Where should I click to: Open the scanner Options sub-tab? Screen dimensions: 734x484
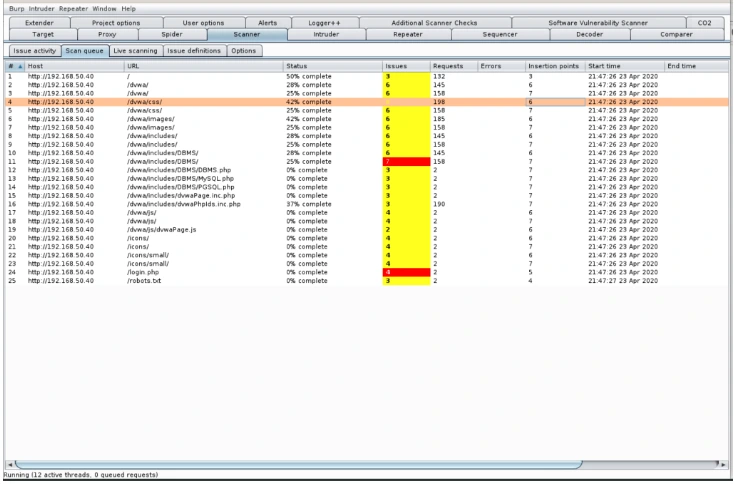tap(244, 51)
